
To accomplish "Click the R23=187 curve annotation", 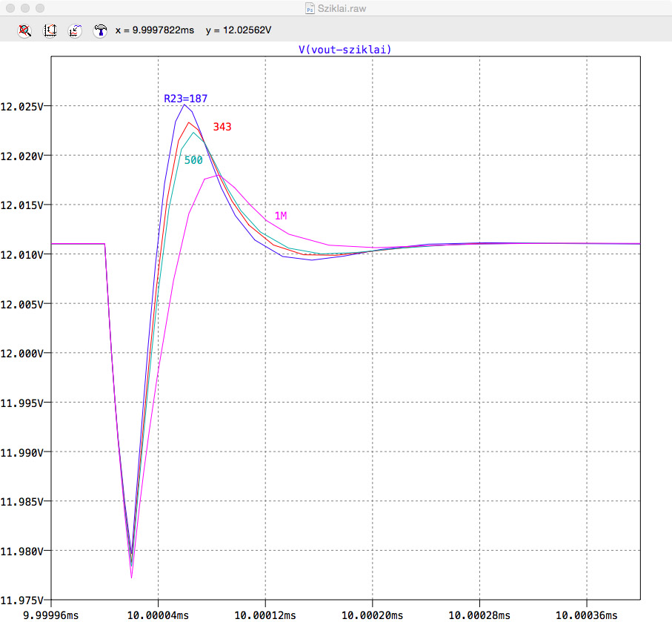I will click(x=185, y=99).
